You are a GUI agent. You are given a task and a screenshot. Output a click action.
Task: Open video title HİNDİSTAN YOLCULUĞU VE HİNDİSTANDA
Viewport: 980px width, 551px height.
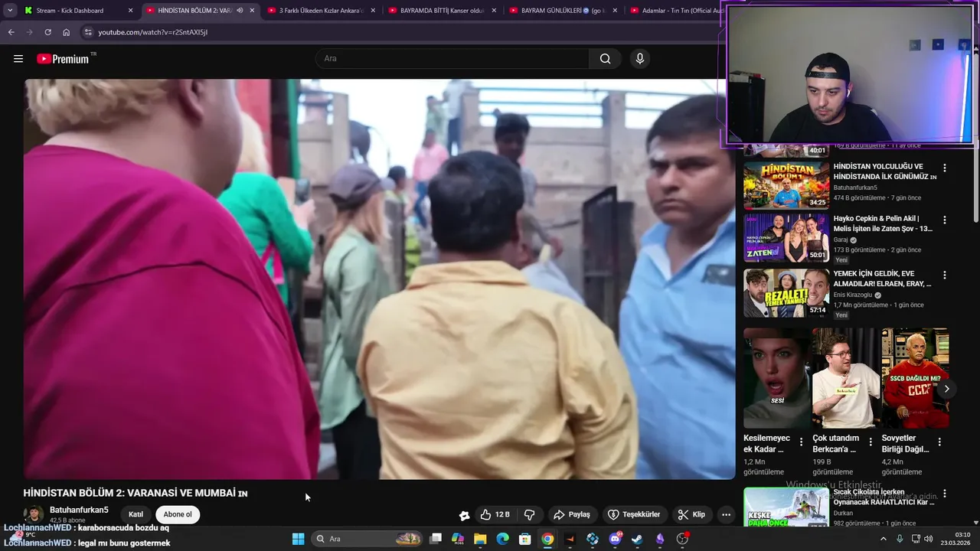click(x=884, y=171)
